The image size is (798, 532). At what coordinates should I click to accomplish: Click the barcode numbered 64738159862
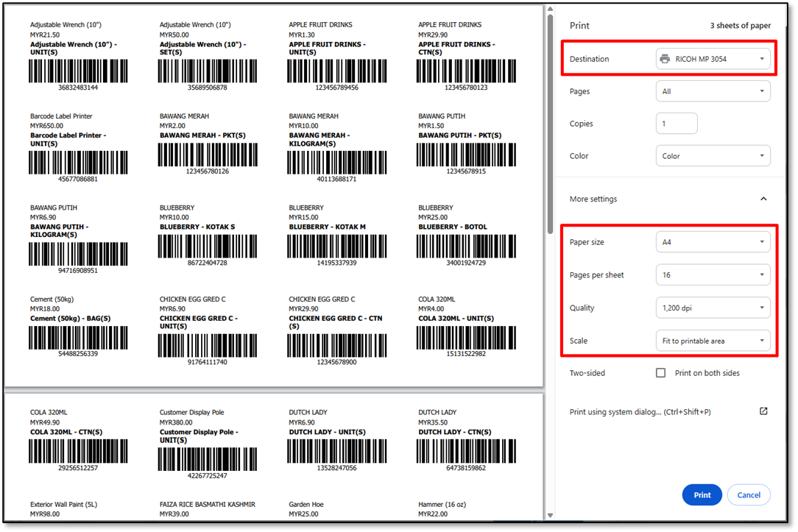tap(466, 451)
